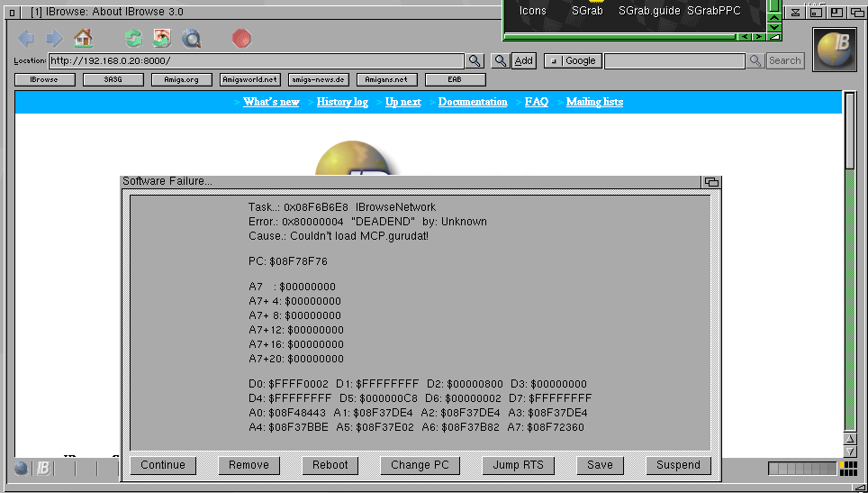
Task: Click the IBrowse window close gadget
Action: coord(13,13)
